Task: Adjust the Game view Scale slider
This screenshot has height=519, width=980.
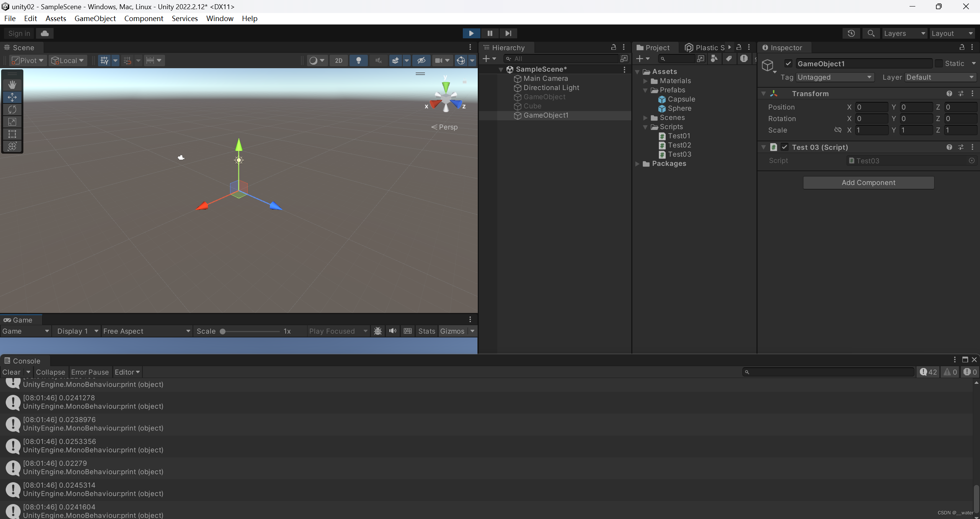Action: (223, 331)
